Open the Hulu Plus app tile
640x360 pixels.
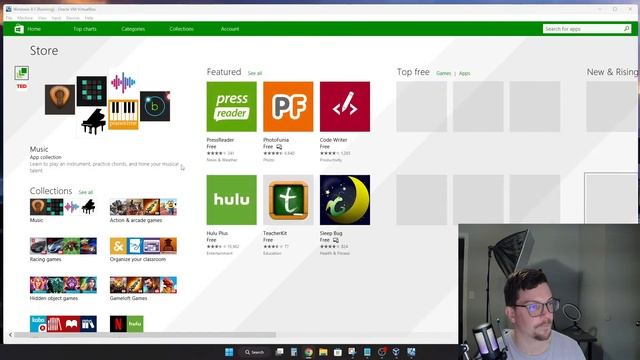231,200
